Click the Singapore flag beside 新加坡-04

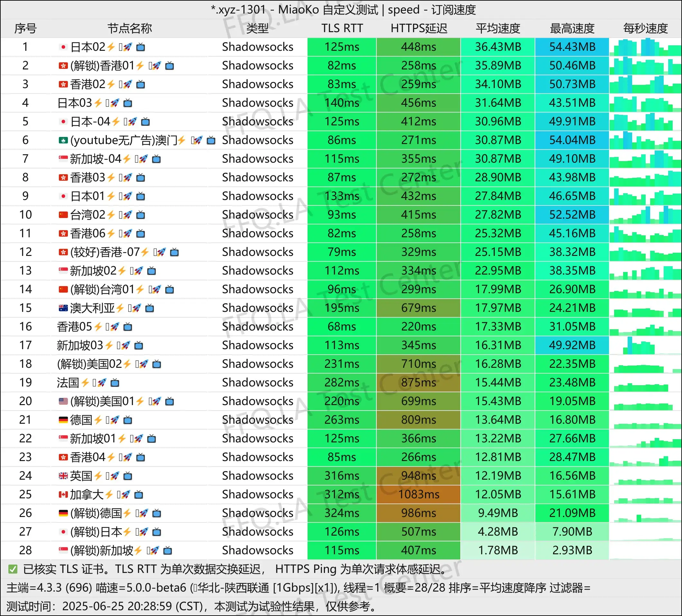[63, 159]
